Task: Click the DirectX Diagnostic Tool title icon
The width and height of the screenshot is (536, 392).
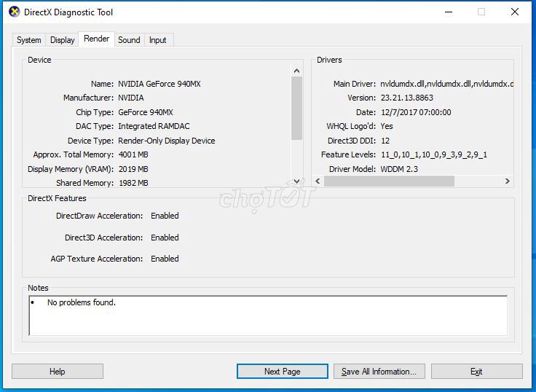Action: pyautogui.click(x=15, y=12)
